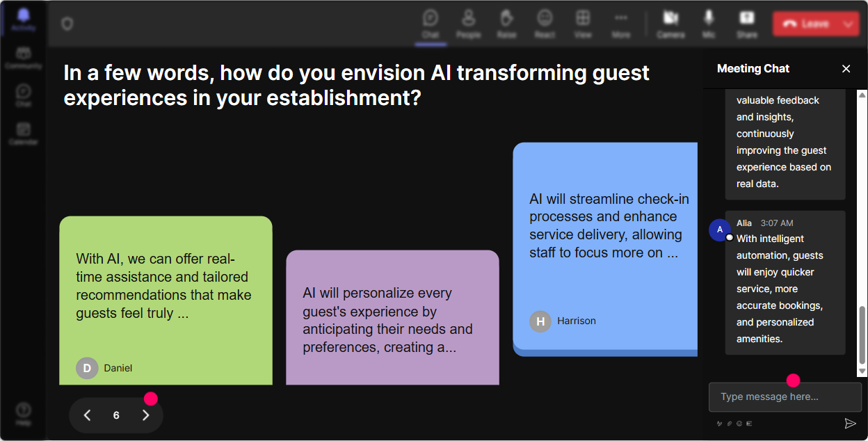Viewport: 868px width, 441px height.
Task: Open text formatting options below message box
Action: point(719,423)
